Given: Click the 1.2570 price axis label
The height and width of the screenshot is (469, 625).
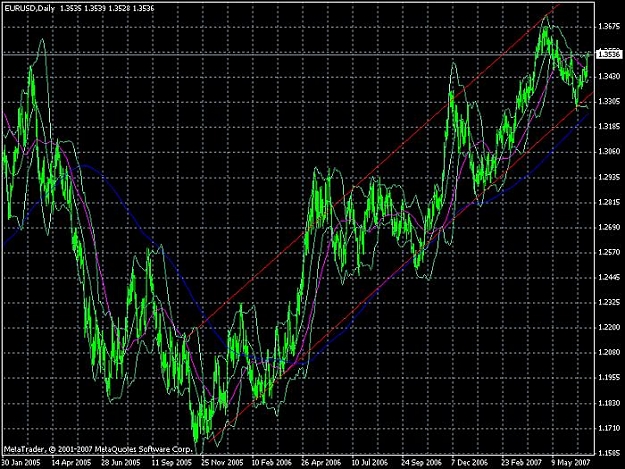Looking at the screenshot, I should 610,252.
